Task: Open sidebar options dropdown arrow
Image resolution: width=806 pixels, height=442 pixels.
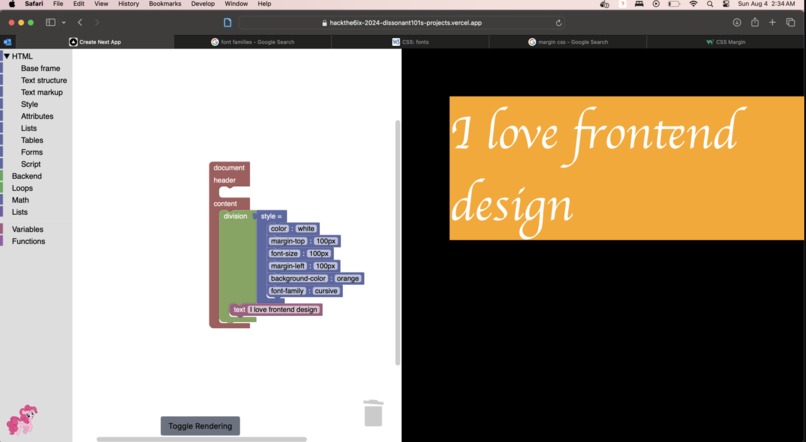Action: [64, 22]
